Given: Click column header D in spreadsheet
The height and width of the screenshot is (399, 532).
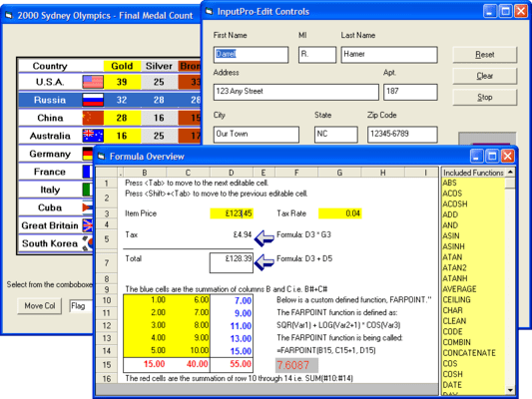Looking at the screenshot, I should pyautogui.click(x=232, y=173).
